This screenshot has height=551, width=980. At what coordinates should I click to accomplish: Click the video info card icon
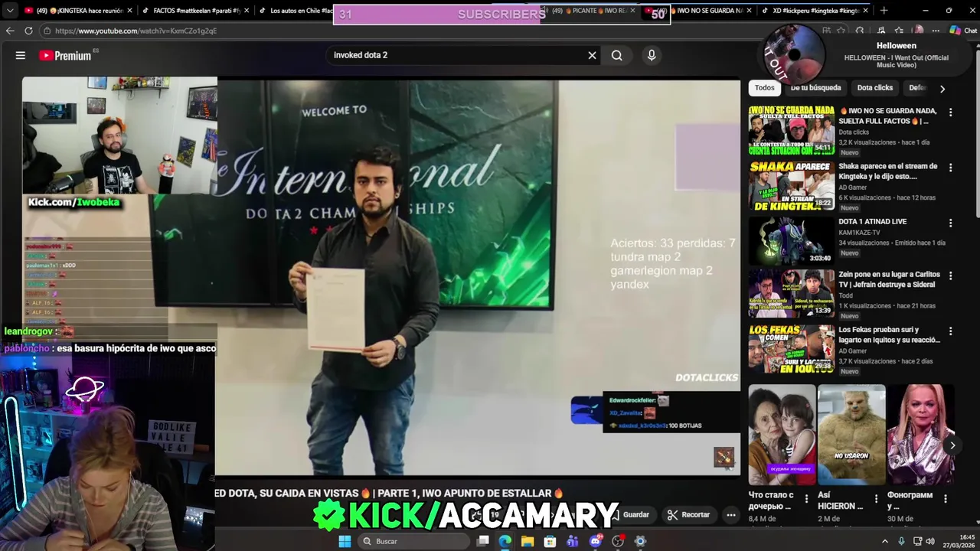(724, 457)
